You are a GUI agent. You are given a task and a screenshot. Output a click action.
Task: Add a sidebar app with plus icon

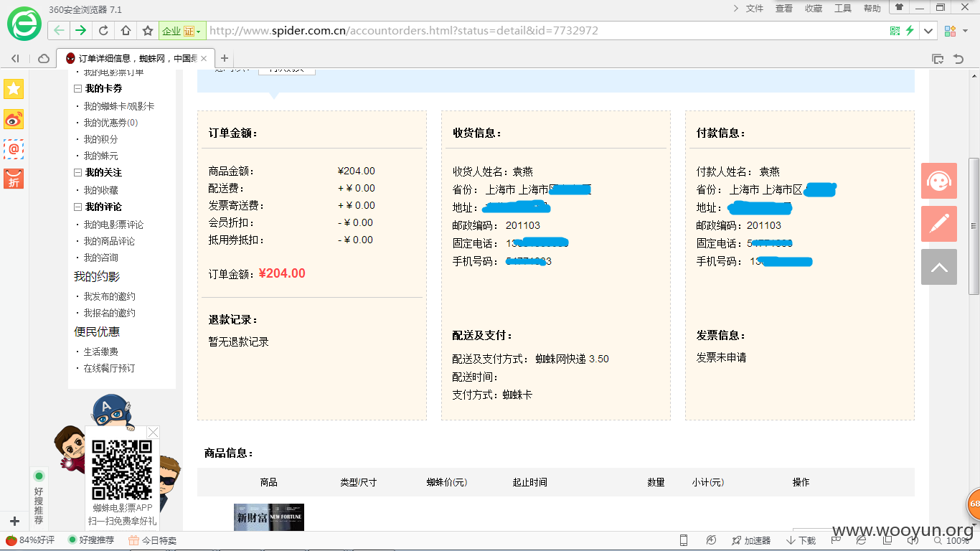coord(14,521)
